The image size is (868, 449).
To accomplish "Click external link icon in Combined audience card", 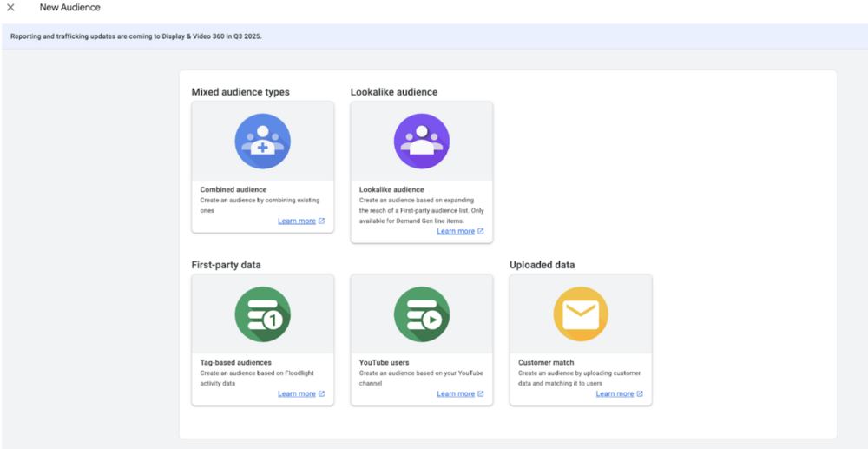I will [x=322, y=221].
